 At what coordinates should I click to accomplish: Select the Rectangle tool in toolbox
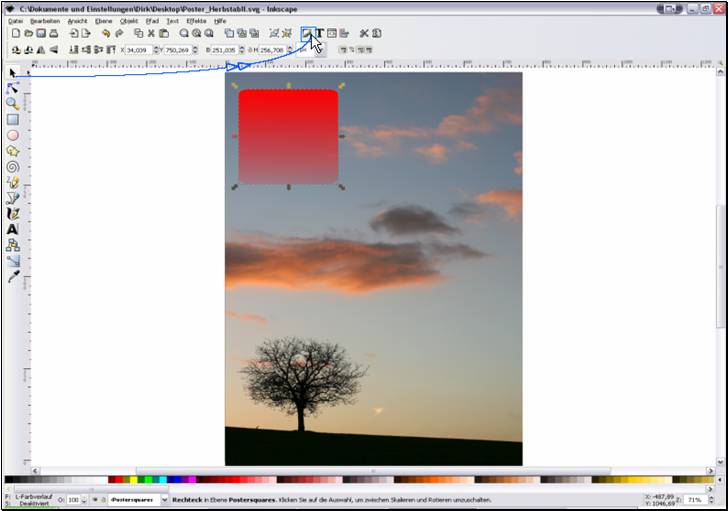13,119
